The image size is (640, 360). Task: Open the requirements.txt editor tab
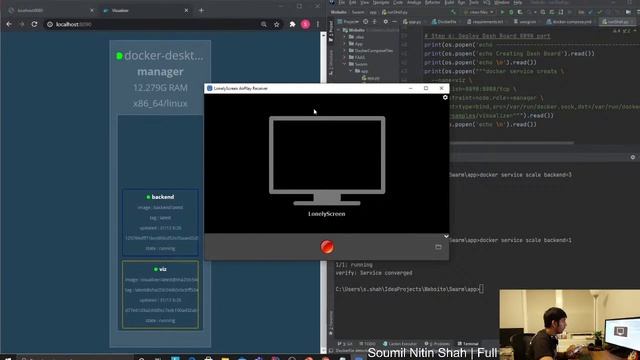click(x=485, y=22)
